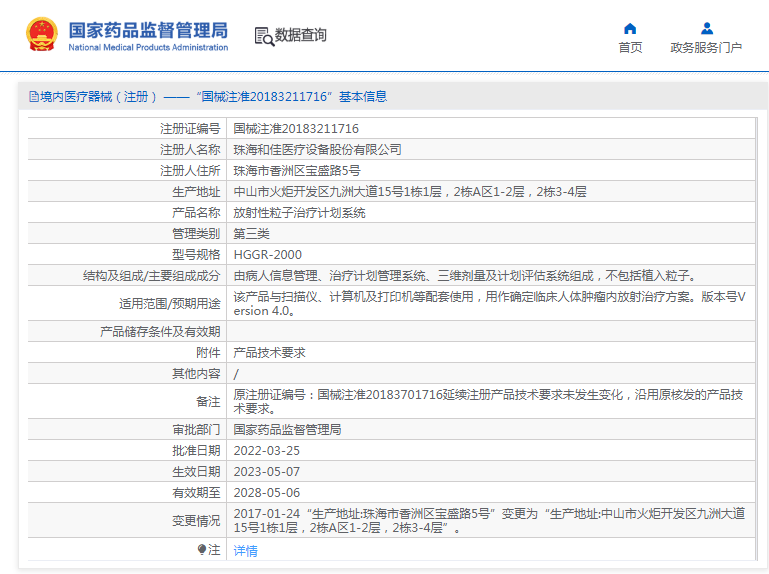The height and width of the screenshot is (574, 769).
Task: Go to 首页 text link
Action: (x=630, y=48)
